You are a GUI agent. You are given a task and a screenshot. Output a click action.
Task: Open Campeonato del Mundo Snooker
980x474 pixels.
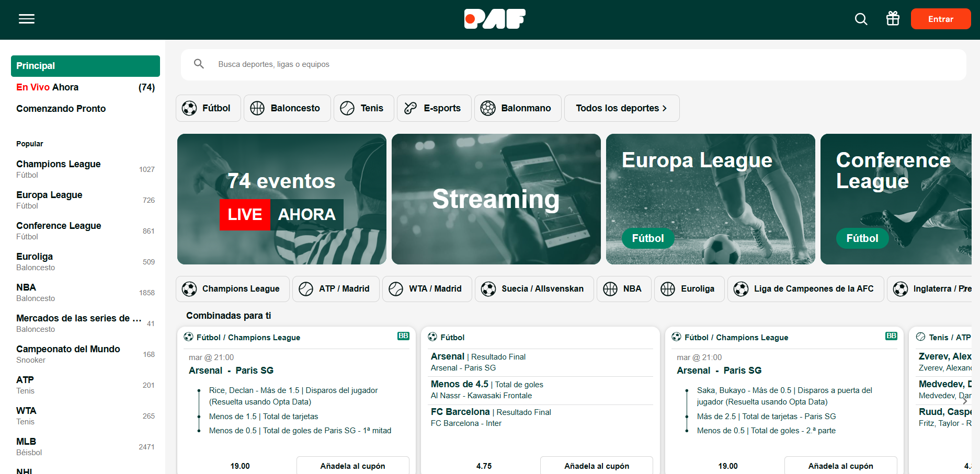tap(85, 354)
